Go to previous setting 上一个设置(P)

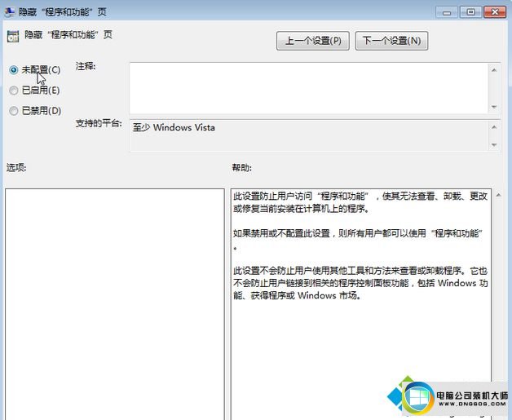pos(313,41)
